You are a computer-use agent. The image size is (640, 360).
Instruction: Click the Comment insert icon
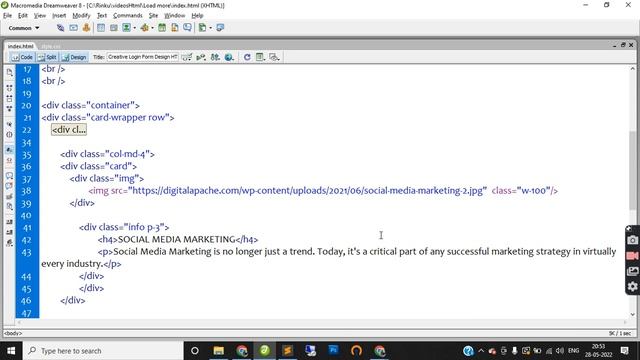pos(187,28)
